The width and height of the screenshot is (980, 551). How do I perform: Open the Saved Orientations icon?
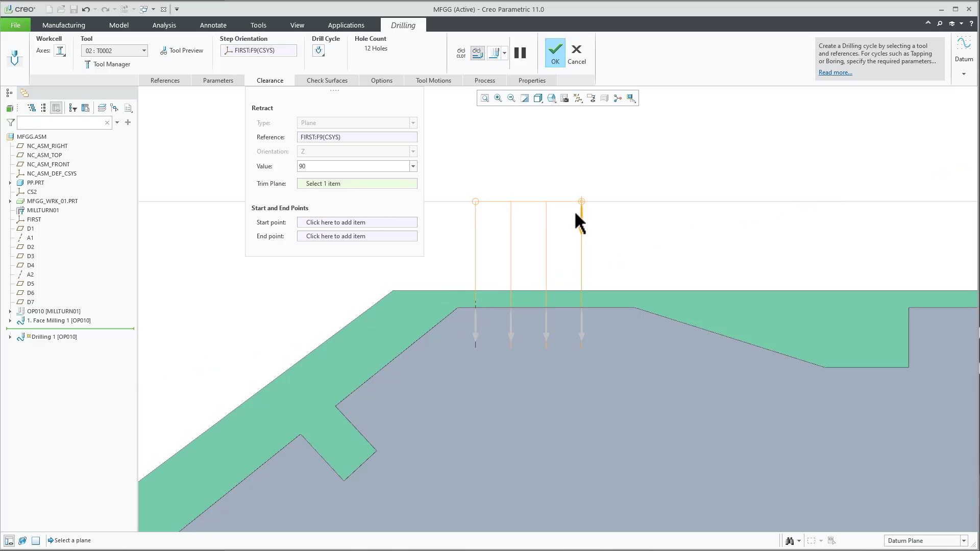[x=551, y=98]
